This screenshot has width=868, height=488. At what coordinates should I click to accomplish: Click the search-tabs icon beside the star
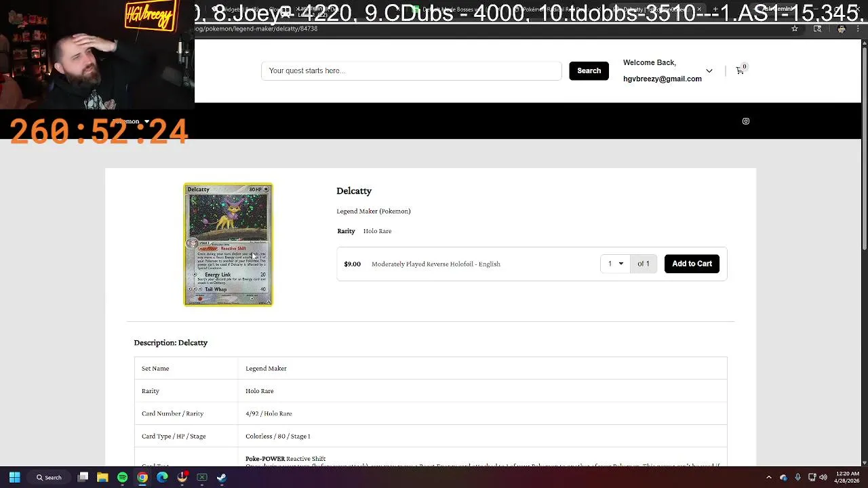[817, 28]
